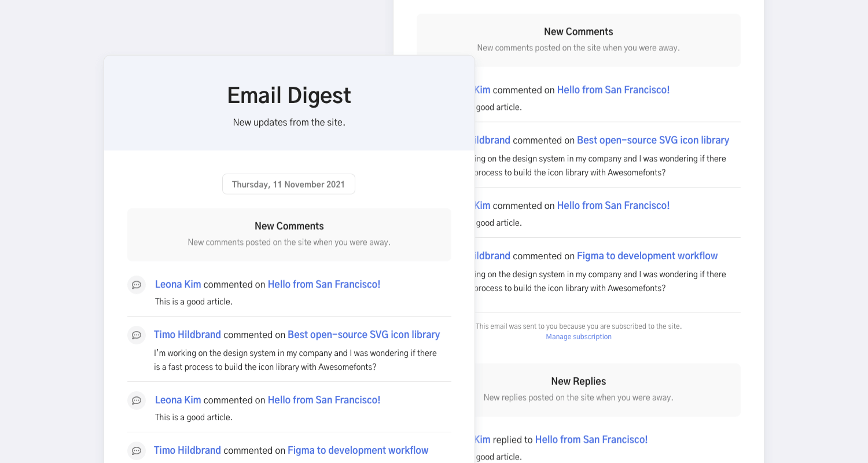The width and height of the screenshot is (868, 463).
Task: Click the 'New Comments' heading in the back card
Action: point(579,32)
